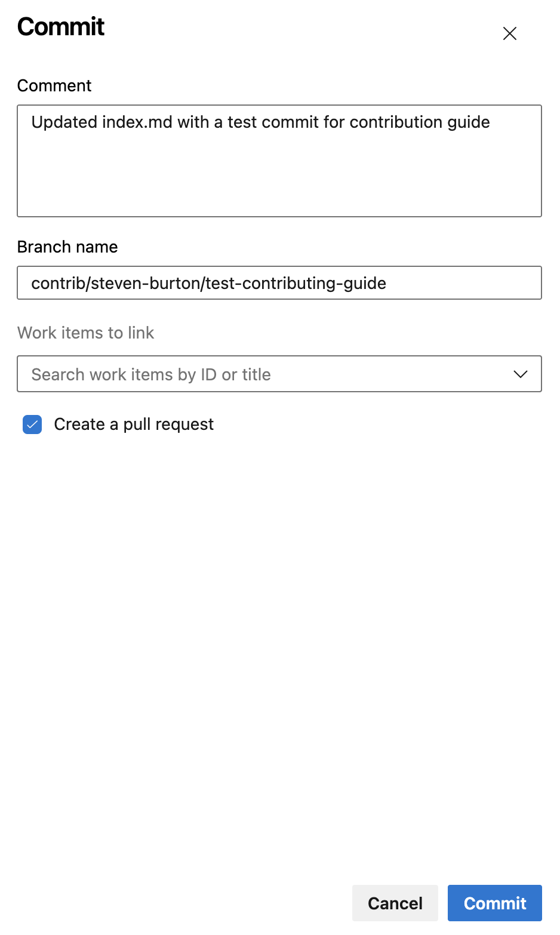Click the blank lower area of the comment box
The image size is (560, 935).
coord(279,185)
